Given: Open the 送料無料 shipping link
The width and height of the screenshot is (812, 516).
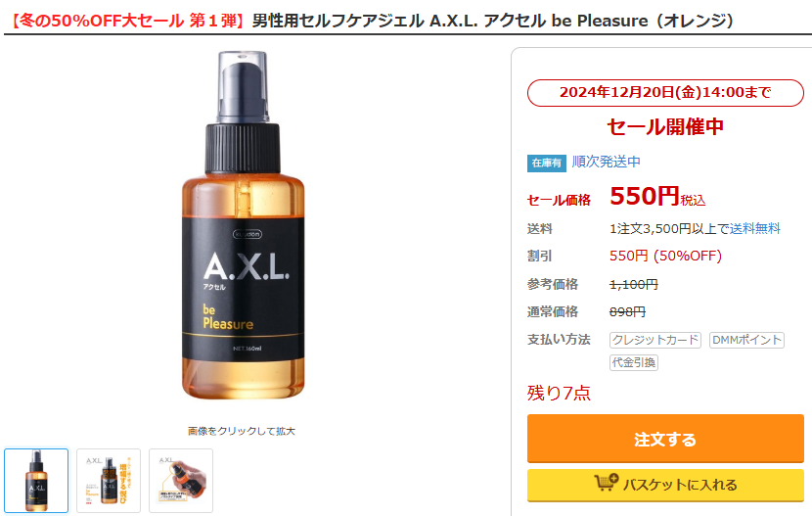Looking at the screenshot, I should pos(754,228).
